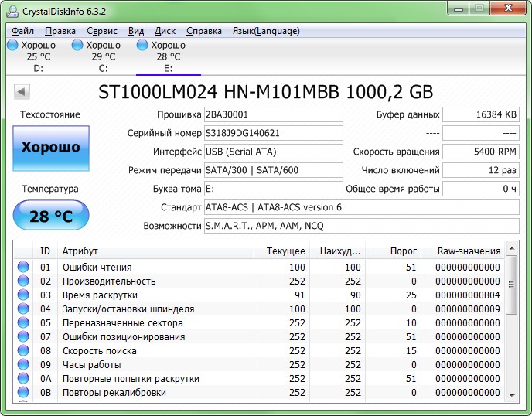Click the Интерфейс field USB (Serial ATA)
The width and height of the screenshot is (532, 416).
coord(274,152)
